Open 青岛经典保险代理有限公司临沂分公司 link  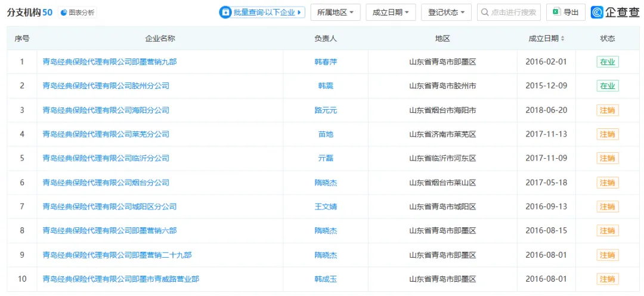click(x=106, y=158)
